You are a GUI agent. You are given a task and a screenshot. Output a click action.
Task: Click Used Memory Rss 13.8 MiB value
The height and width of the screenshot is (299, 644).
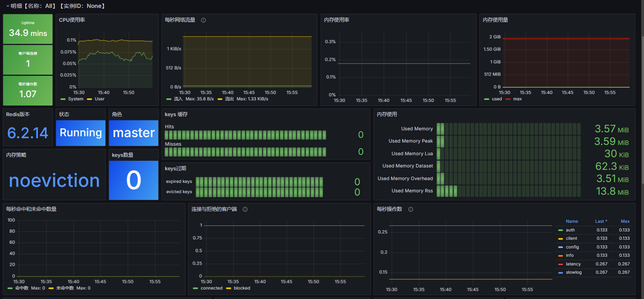612,192
